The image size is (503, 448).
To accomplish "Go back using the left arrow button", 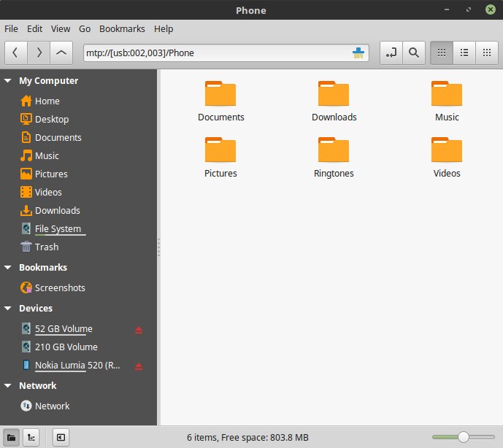I will point(17,53).
